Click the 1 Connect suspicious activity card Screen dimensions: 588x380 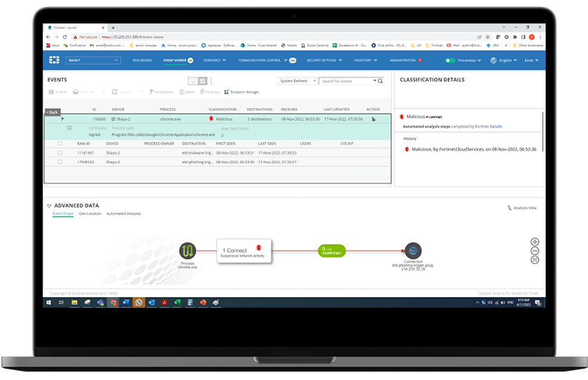tap(244, 251)
